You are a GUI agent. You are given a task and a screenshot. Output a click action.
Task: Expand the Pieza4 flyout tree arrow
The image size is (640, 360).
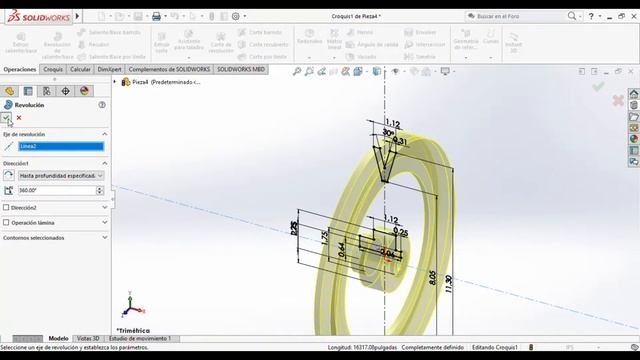tap(115, 82)
